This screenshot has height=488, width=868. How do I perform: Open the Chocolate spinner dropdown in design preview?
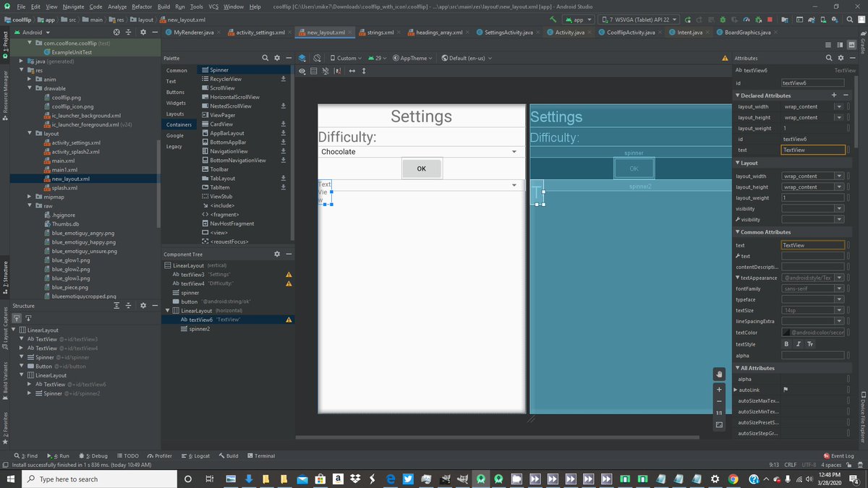[x=422, y=152]
